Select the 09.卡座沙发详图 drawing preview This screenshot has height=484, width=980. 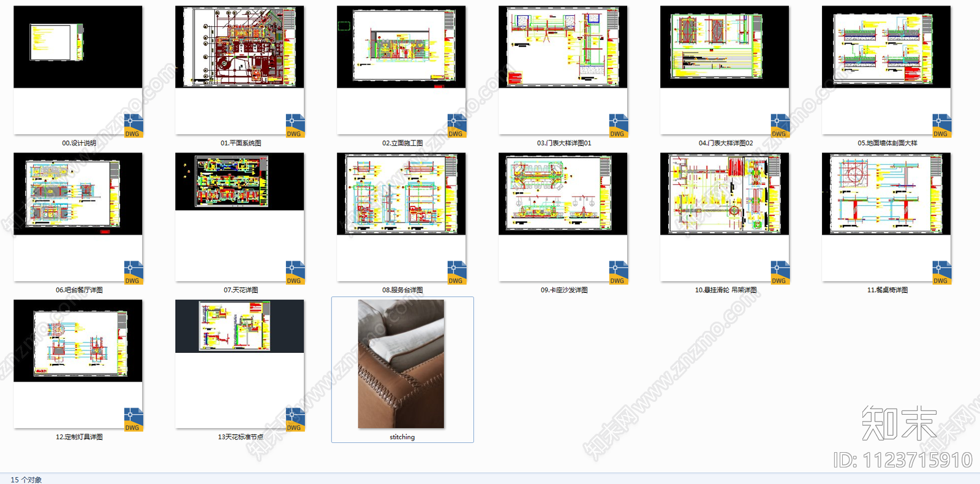(x=563, y=194)
